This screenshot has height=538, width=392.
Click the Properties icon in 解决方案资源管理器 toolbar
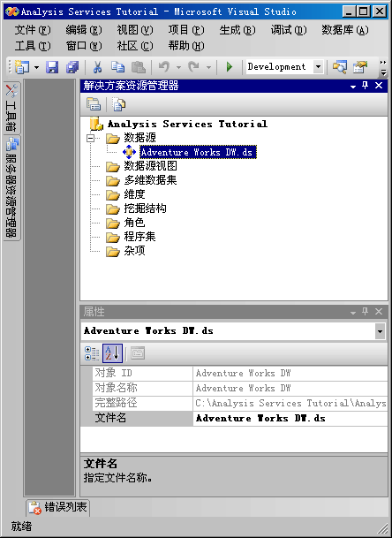click(94, 104)
